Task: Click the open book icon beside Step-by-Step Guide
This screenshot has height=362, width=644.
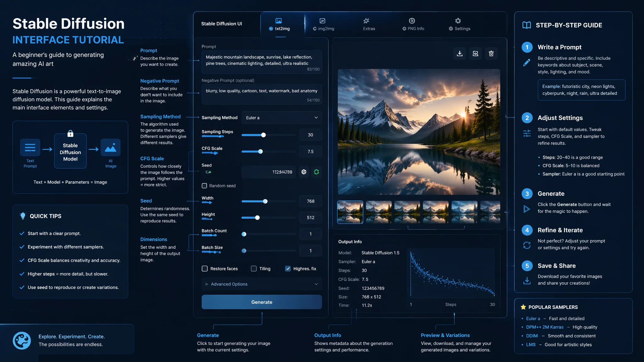Action: coord(527,25)
